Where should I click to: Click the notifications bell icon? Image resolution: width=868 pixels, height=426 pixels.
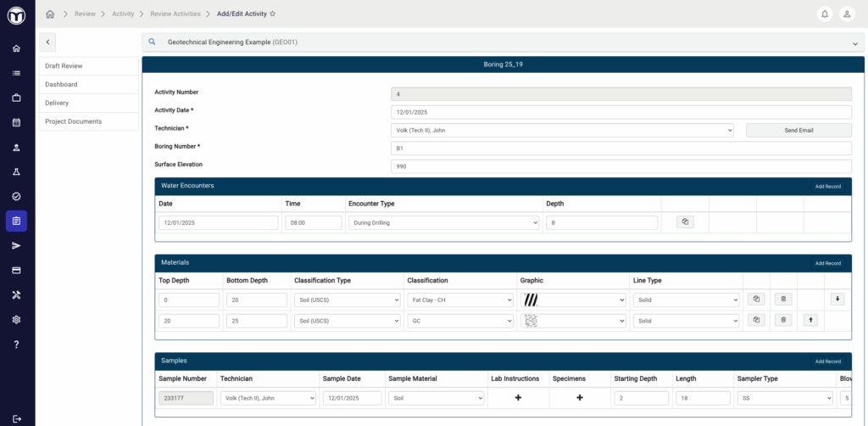coord(825,14)
